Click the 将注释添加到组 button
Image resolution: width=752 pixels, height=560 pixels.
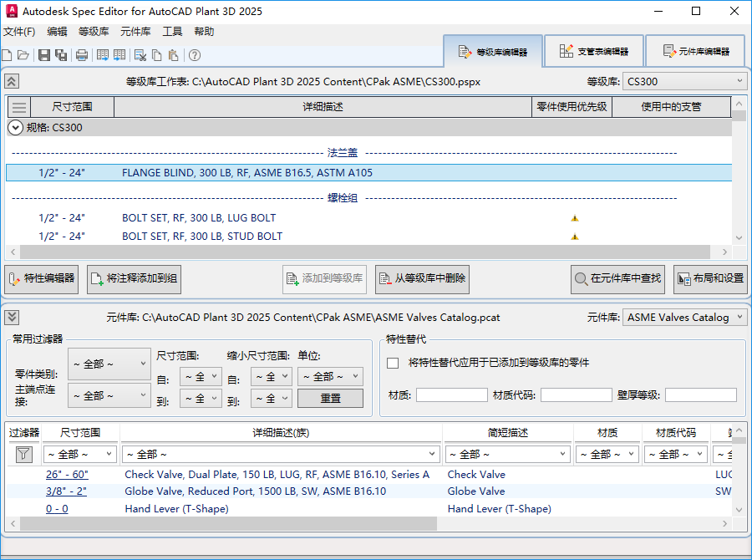click(134, 279)
